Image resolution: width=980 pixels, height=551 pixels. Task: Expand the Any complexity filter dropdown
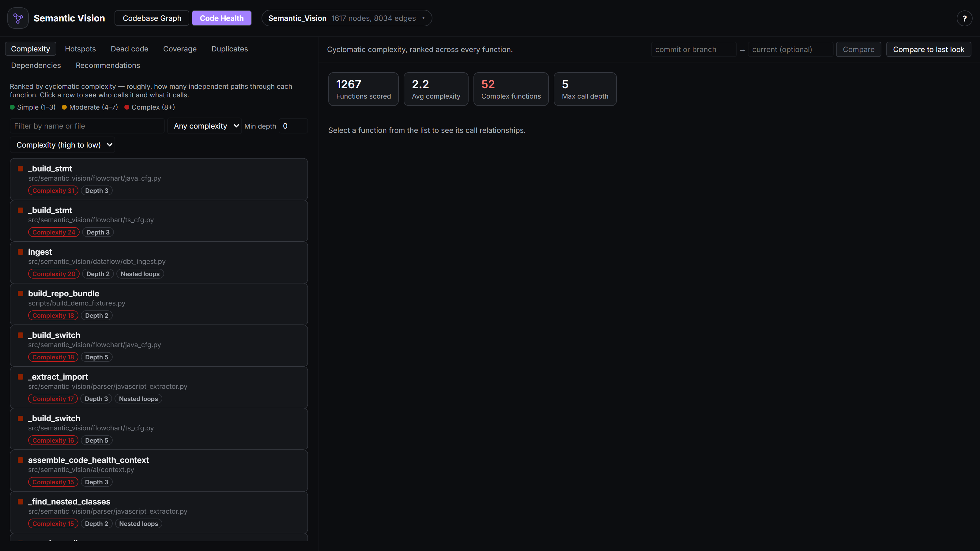205,126
